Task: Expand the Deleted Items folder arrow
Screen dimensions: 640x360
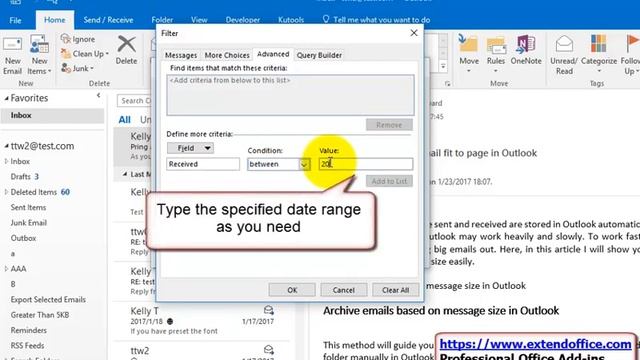Action: [x=6, y=192]
